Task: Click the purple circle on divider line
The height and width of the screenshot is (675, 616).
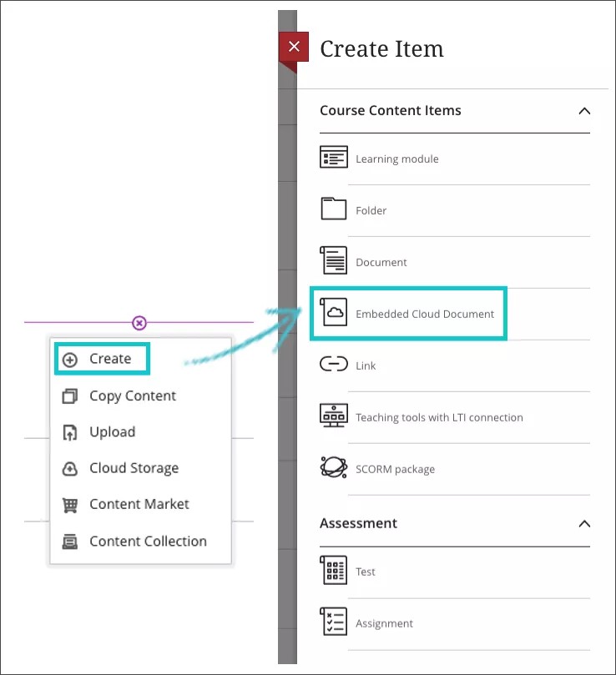Action: [139, 323]
